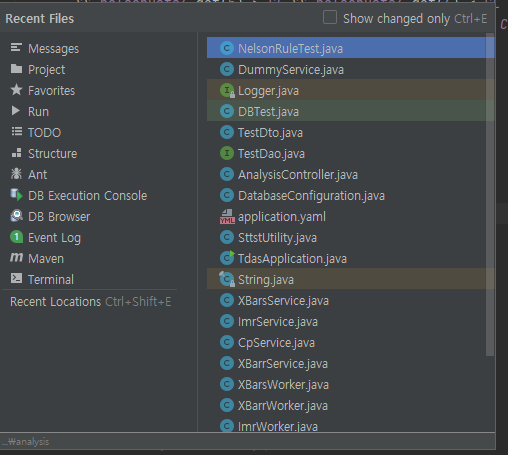Select the Structure panel icon
508x455 pixels.
16,153
